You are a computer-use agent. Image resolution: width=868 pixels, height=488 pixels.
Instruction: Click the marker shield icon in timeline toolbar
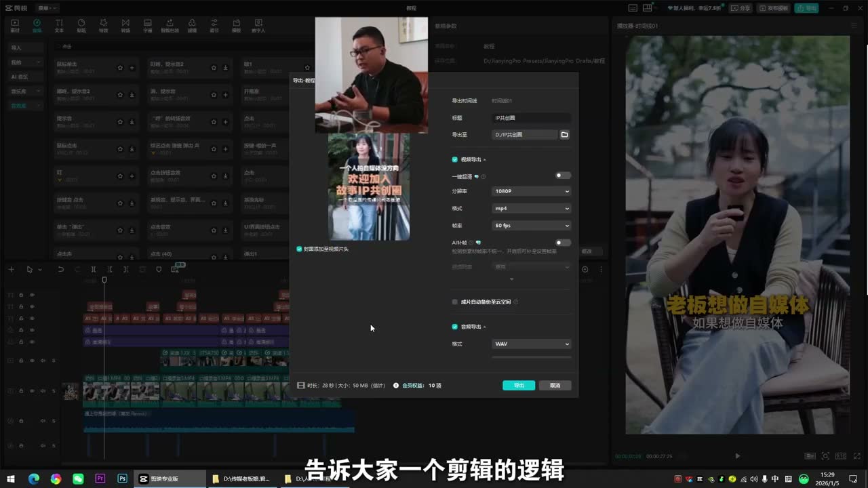pos(159,269)
